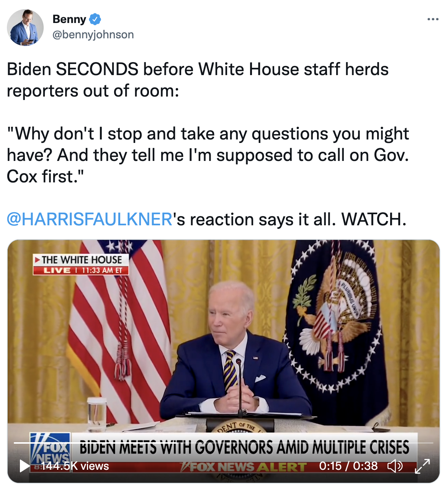Viewport: 448px width, 492px height.
Task: Click the display name Benny
Action: pyautogui.click(x=69, y=19)
